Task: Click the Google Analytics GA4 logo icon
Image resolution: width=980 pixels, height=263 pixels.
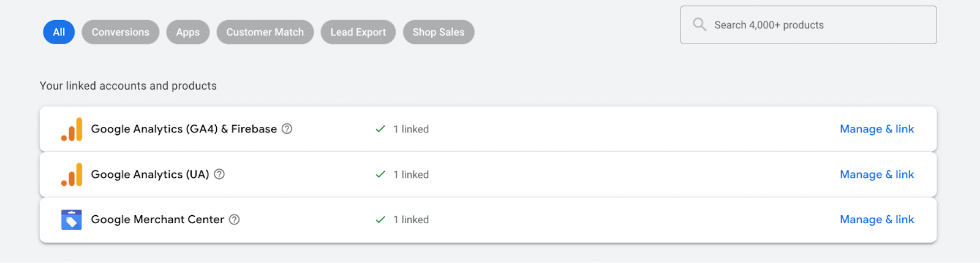Action: tap(72, 129)
